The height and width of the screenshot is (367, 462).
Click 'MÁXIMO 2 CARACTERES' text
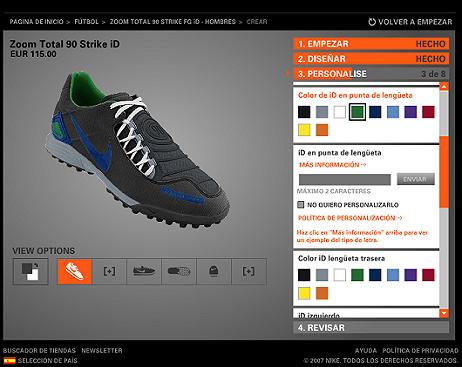334,191
